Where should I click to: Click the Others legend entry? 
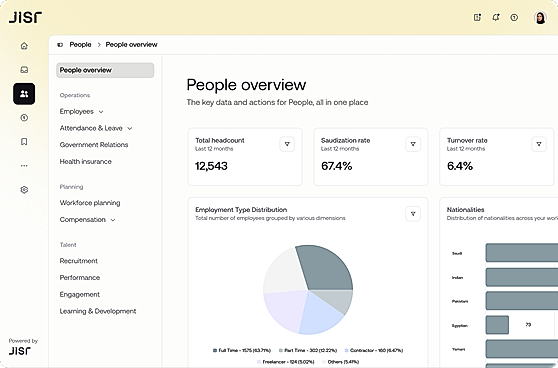pyautogui.click(x=341, y=362)
